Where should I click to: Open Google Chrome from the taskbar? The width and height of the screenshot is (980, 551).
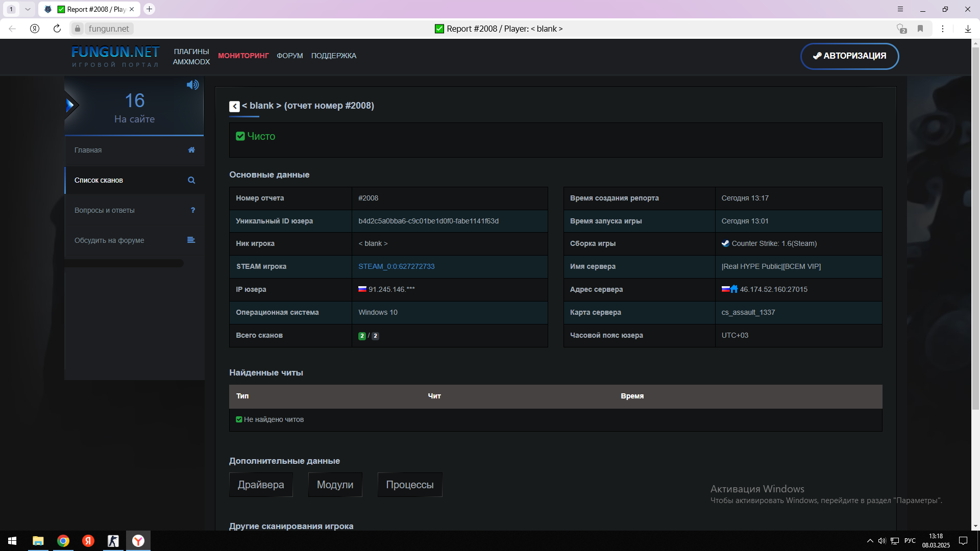click(63, 541)
